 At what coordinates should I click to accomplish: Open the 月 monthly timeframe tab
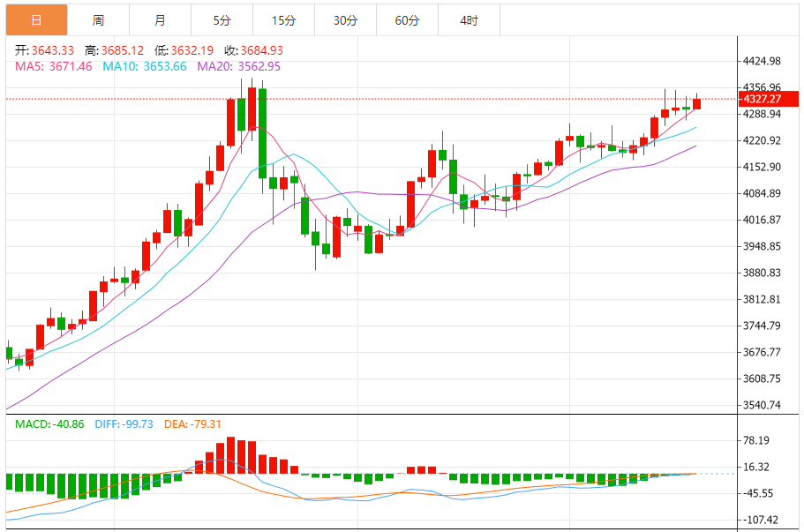pos(160,19)
